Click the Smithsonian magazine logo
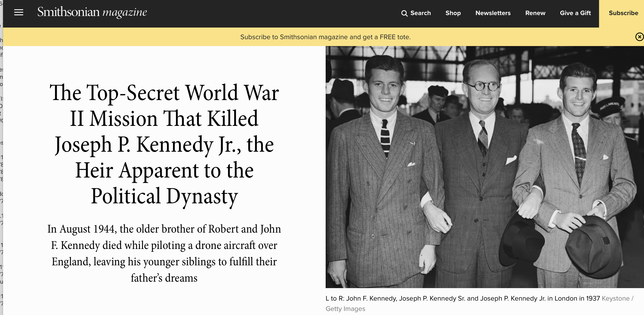644x315 pixels. point(92,12)
